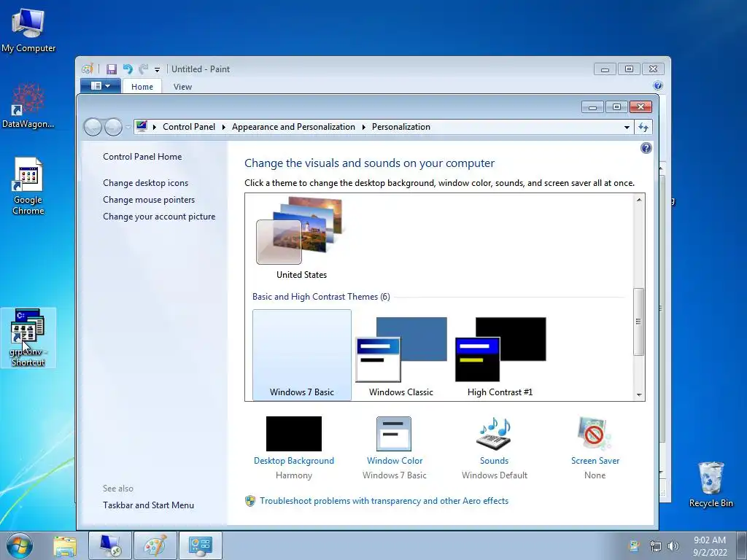747x560 pixels.
Task: Click the Back navigation button in Control Panel
Action: tap(93, 127)
